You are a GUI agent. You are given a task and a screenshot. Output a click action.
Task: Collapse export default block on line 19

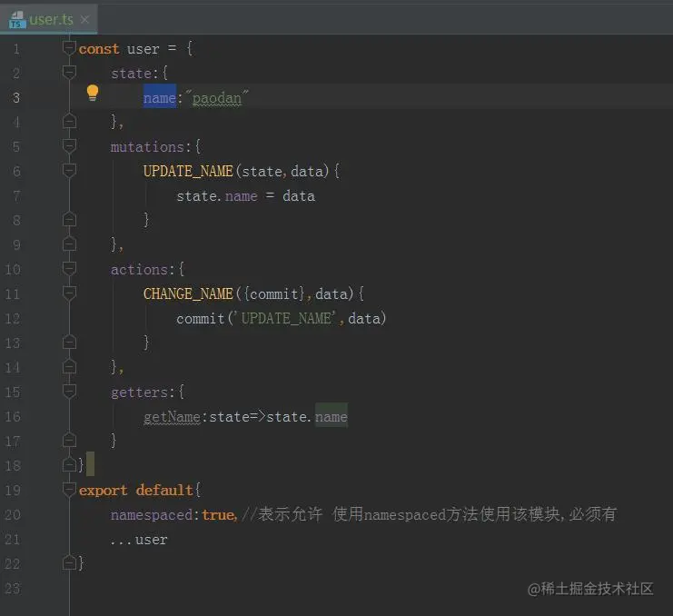69,490
